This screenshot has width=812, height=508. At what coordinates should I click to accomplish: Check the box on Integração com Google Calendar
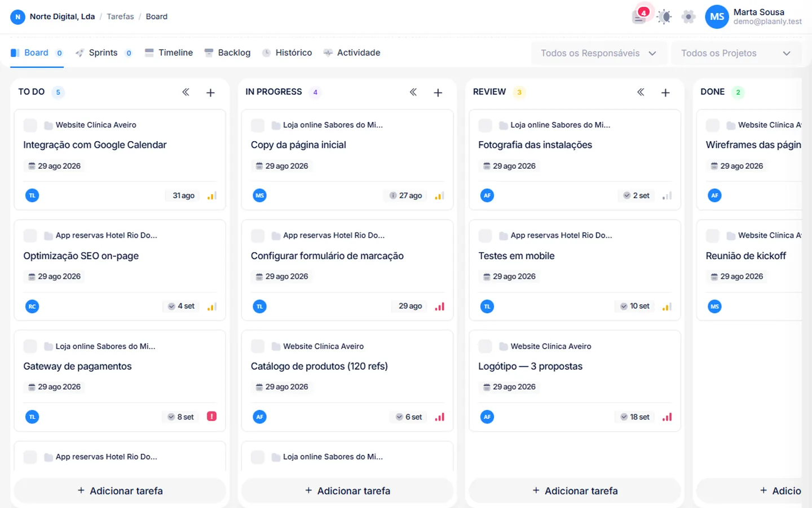tap(30, 125)
